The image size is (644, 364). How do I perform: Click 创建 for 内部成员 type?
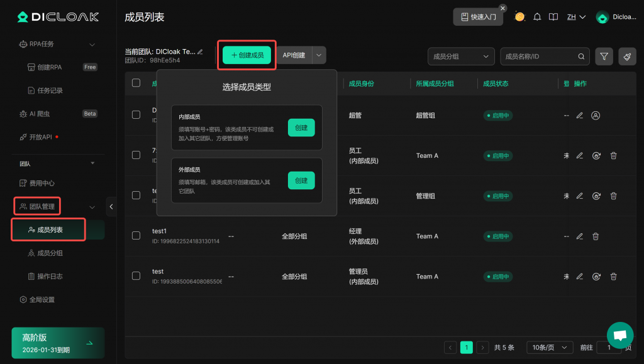coord(301,128)
